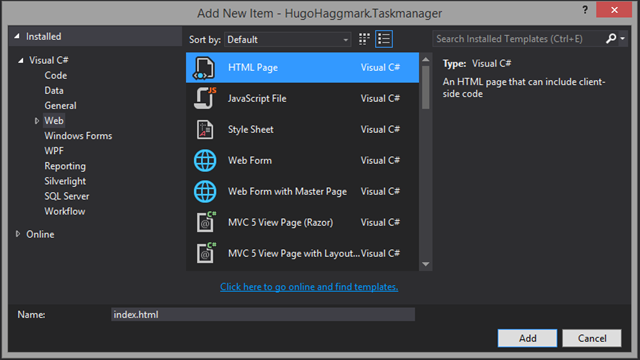640x360 pixels.
Task: Select the MVC 5 View Page (Razor) icon
Action: pyautogui.click(x=206, y=222)
